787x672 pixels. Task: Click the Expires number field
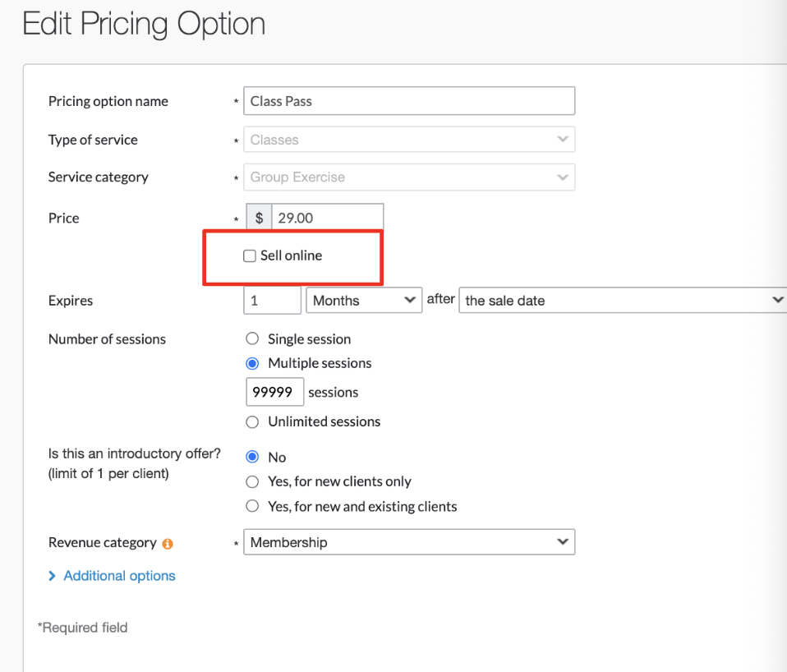coord(272,301)
